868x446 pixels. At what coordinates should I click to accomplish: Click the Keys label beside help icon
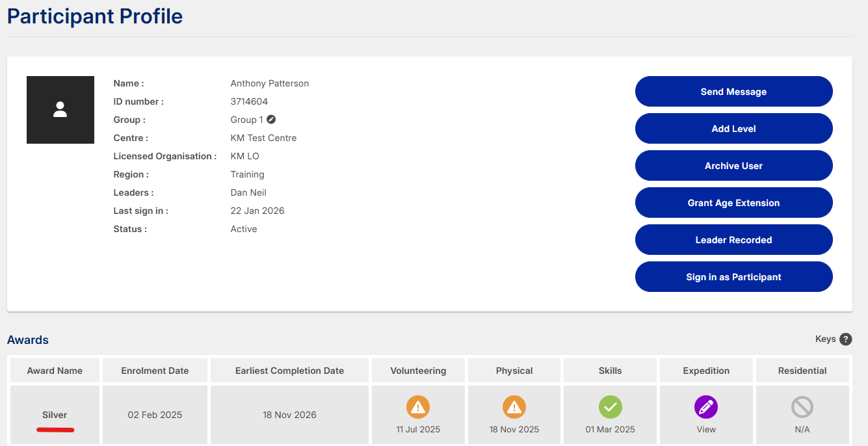pyautogui.click(x=825, y=339)
